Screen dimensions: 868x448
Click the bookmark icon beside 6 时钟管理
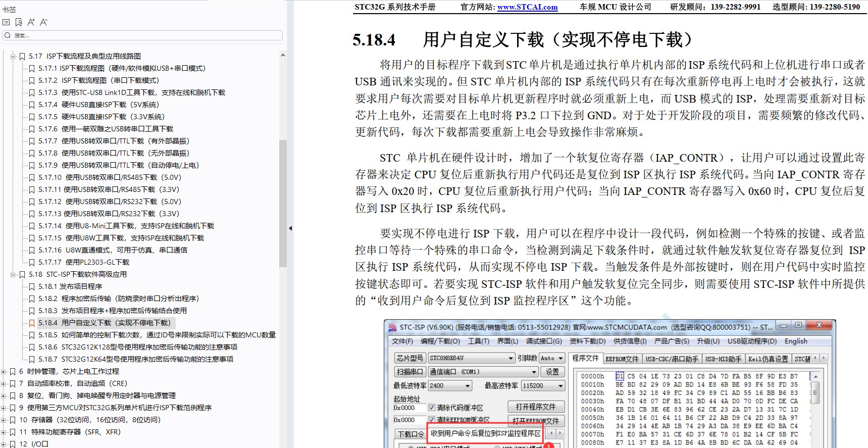click(13, 372)
